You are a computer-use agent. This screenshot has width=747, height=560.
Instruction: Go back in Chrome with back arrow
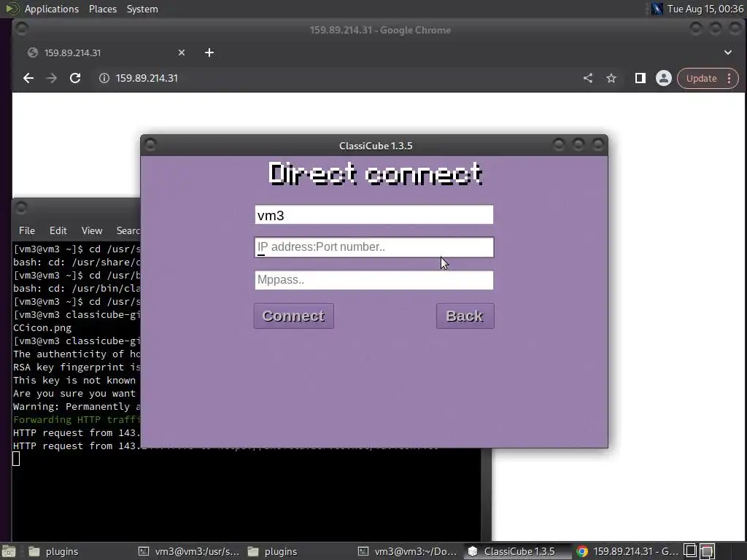coord(28,78)
